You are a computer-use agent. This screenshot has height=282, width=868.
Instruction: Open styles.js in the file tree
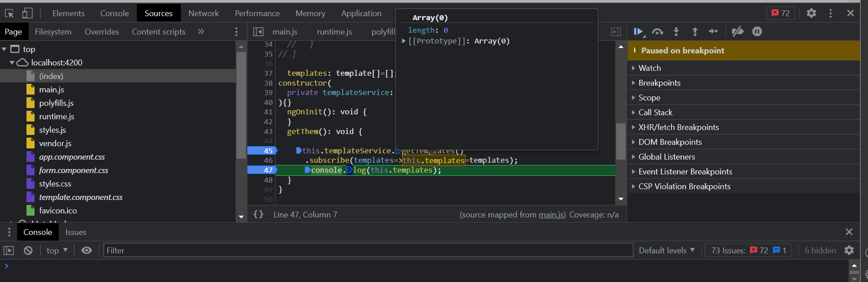coord(53,130)
